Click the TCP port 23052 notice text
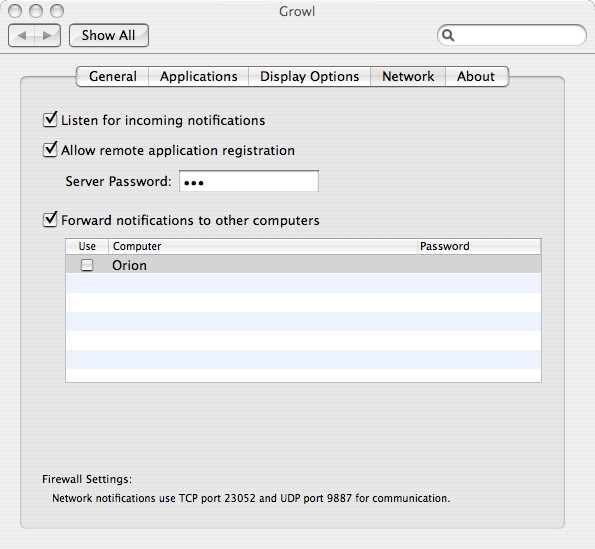Viewport: 595px width, 549px height. coord(251,498)
